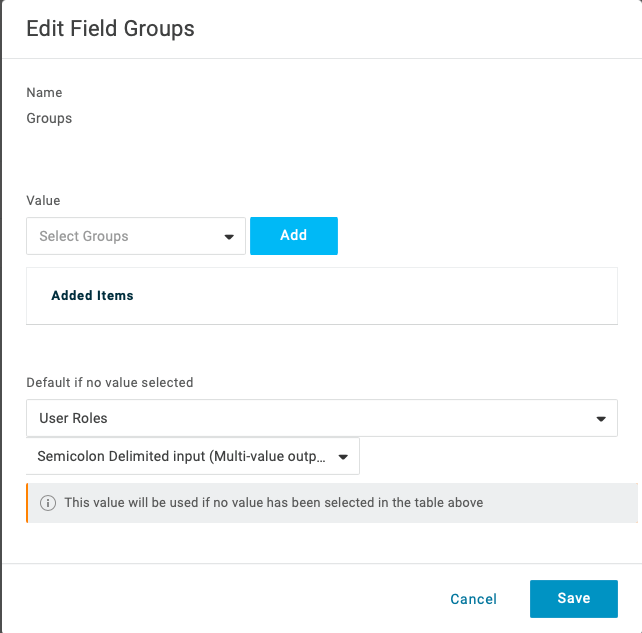Click the Name label
Screen dimensions: 642x633
[x=44, y=93]
